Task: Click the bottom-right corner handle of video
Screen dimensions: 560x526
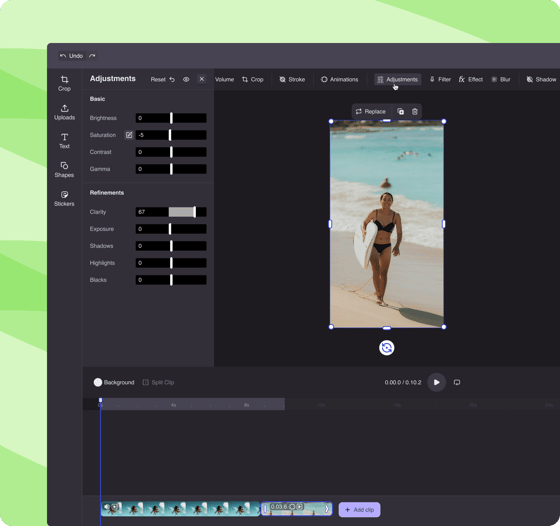Action: pos(444,327)
